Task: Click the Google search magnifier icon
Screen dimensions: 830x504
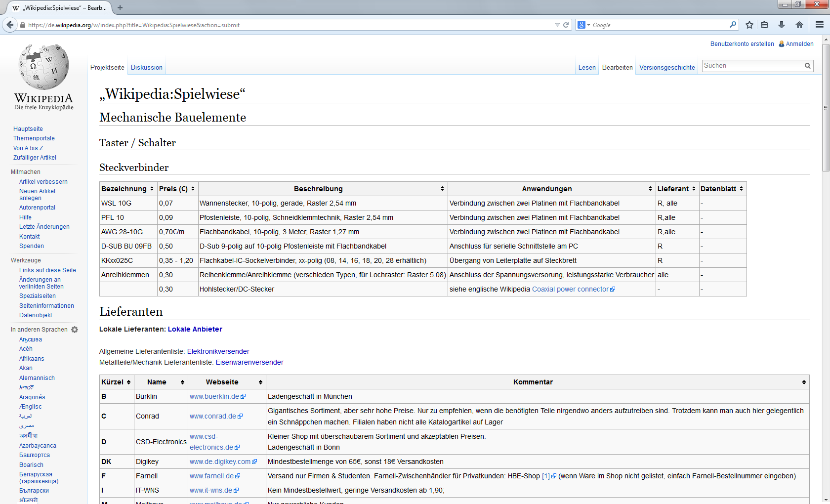Action: click(733, 25)
